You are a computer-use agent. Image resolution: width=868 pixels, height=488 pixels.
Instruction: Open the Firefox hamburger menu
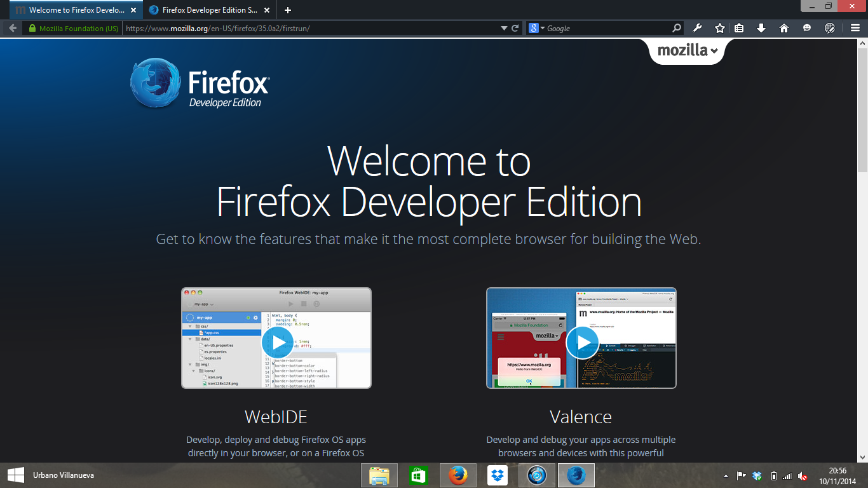point(855,28)
